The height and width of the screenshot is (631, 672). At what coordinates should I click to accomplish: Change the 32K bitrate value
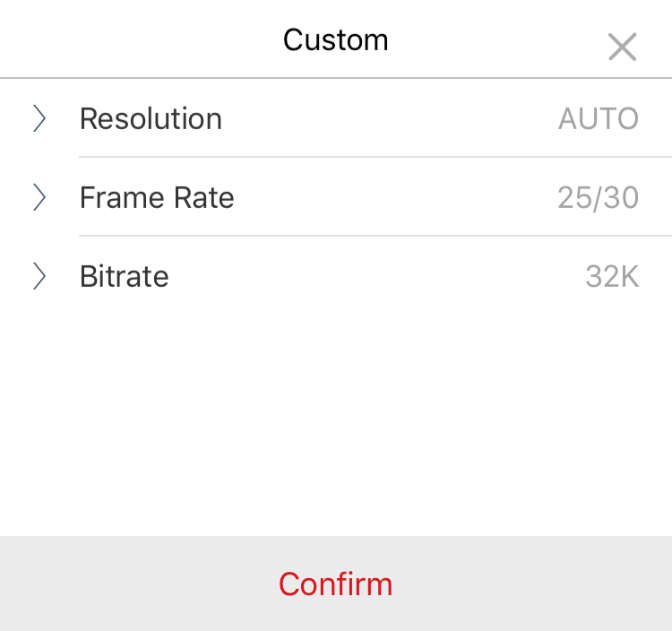[x=612, y=276]
